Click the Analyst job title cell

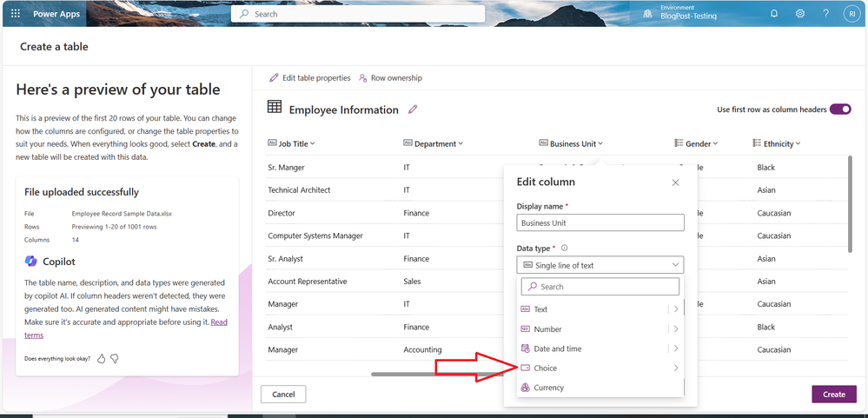[280, 328]
